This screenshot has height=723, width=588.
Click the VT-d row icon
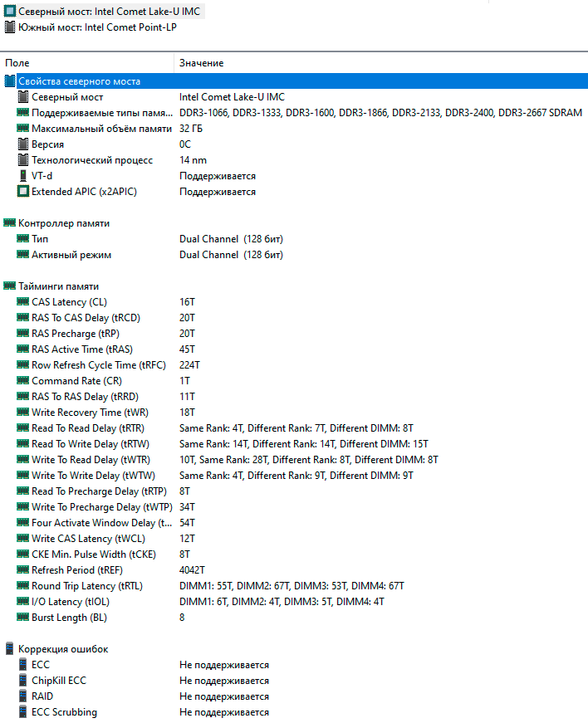[x=22, y=176]
